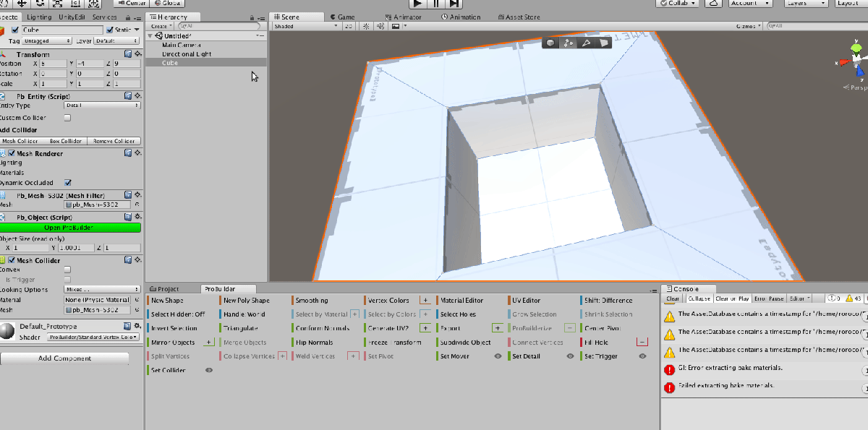The width and height of the screenshot is (868, 430).
Task: Click New Shape in ProBuilder panel
Action: pos(167,301)
